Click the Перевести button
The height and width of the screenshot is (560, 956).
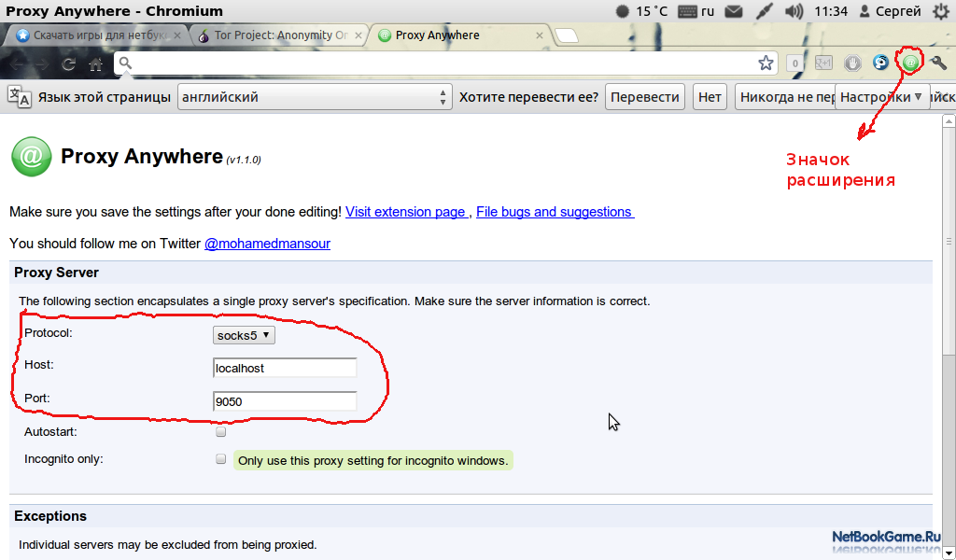[x=645, y=97]
